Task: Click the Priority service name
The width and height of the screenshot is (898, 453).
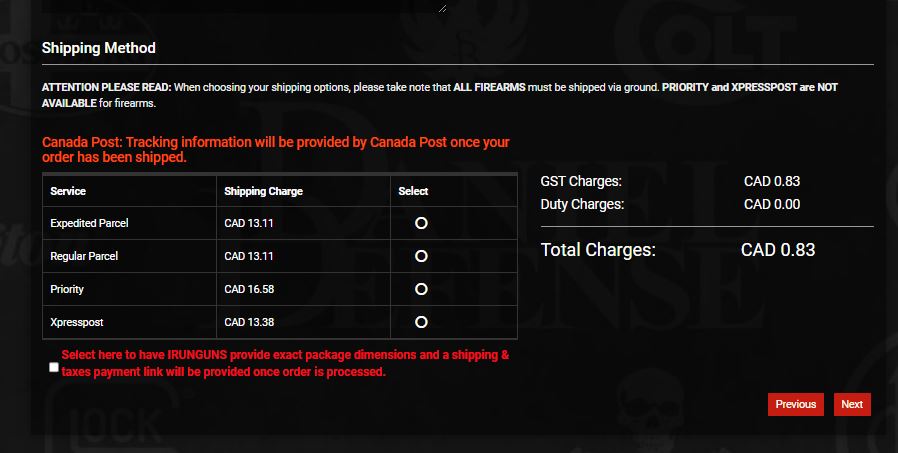Action: point(67,289)
